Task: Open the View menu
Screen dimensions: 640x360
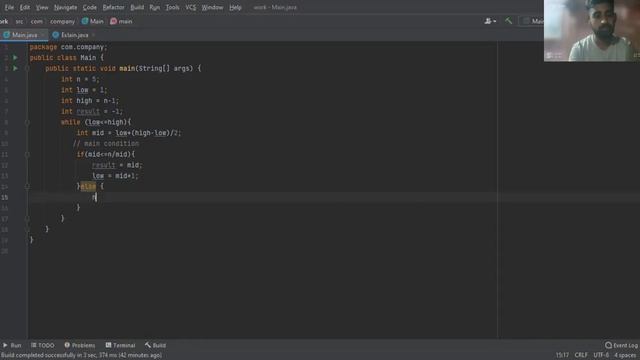Action: click(42, 7)
